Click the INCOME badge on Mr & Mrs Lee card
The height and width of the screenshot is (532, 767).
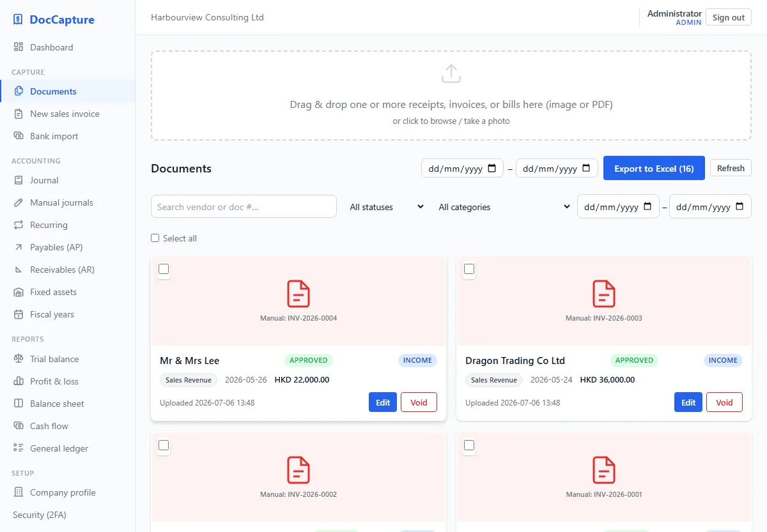[x=417, y=360]
